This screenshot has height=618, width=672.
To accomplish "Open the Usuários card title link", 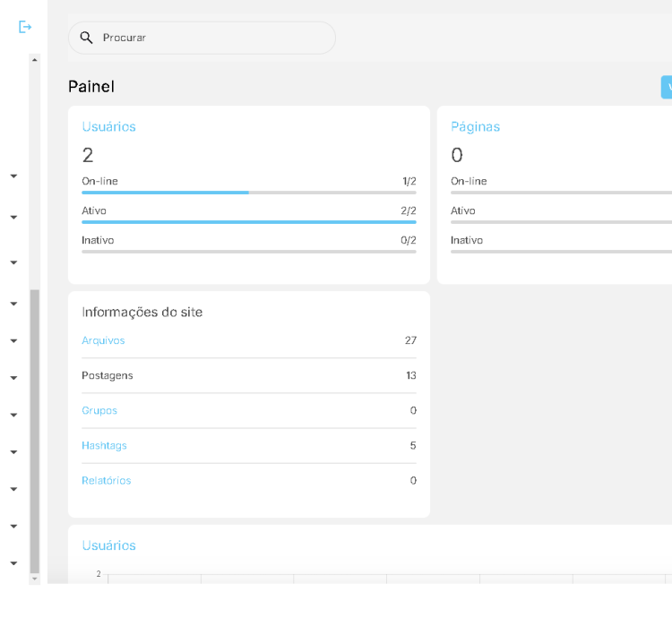I will (x=108, y=127).
